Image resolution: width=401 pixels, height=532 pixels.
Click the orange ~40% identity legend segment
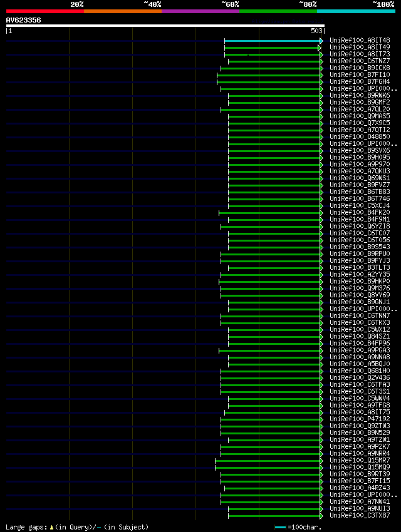123,11
